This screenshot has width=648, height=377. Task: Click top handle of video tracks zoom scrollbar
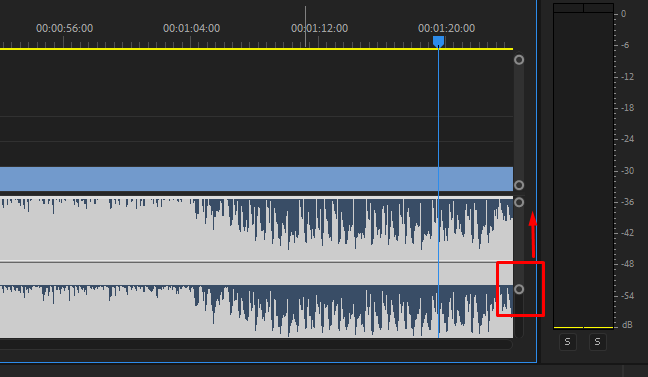(x=519, y=60)
